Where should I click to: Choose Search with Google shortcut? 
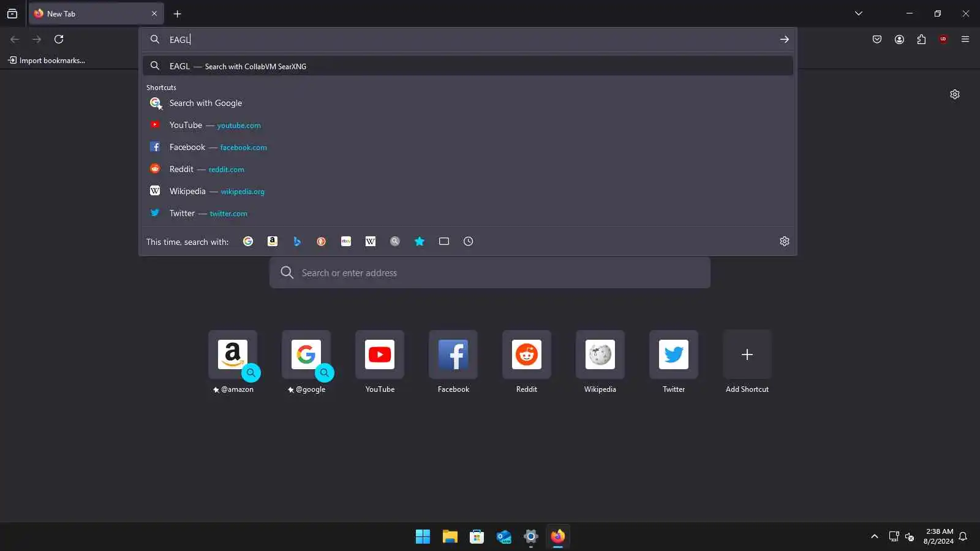click(x=468, y=103)
